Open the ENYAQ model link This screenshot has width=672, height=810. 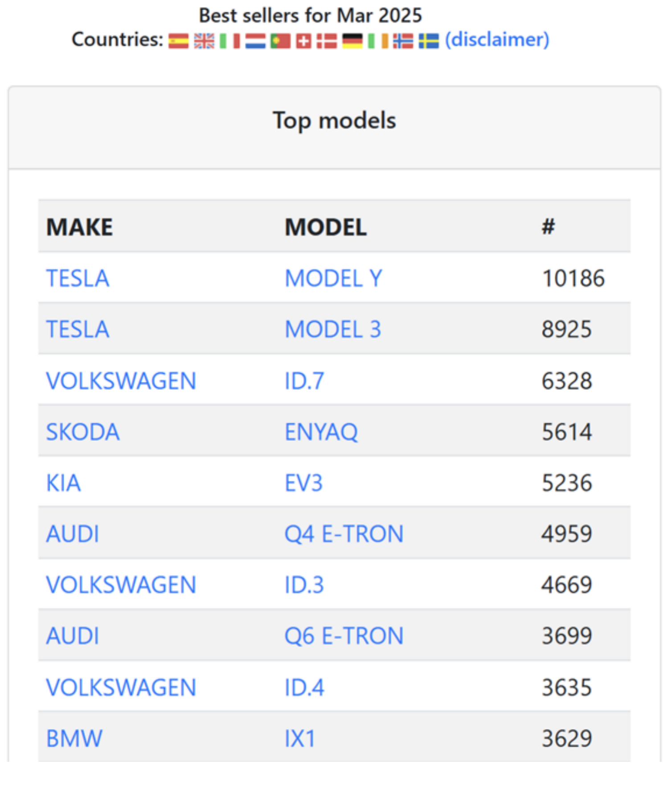(321, 432)
